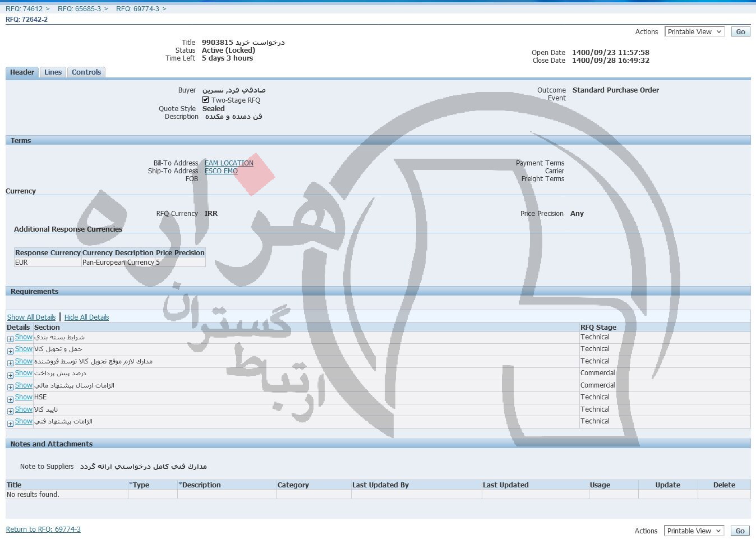Expand the plus icon beside شرايط بسته بندي

coord(10,339)
